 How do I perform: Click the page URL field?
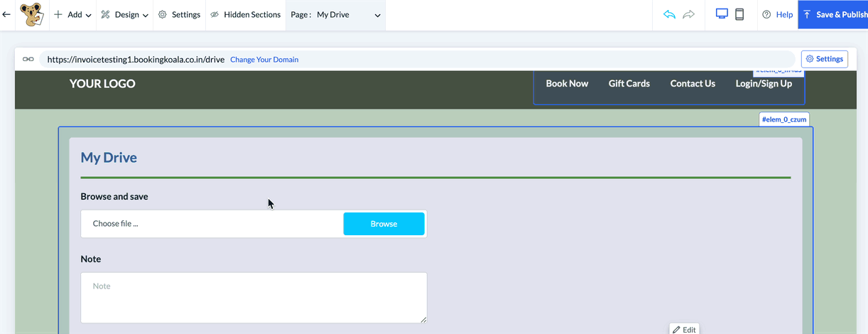click(417, 60)
